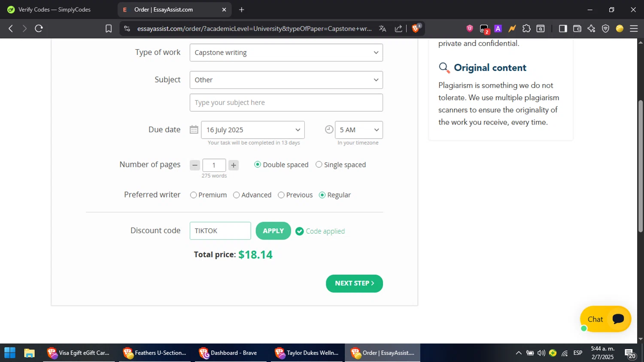Open the purple letter A extension icon
Image resolution: width=644 pixels, height=362 pixels.
pos(498,28)
